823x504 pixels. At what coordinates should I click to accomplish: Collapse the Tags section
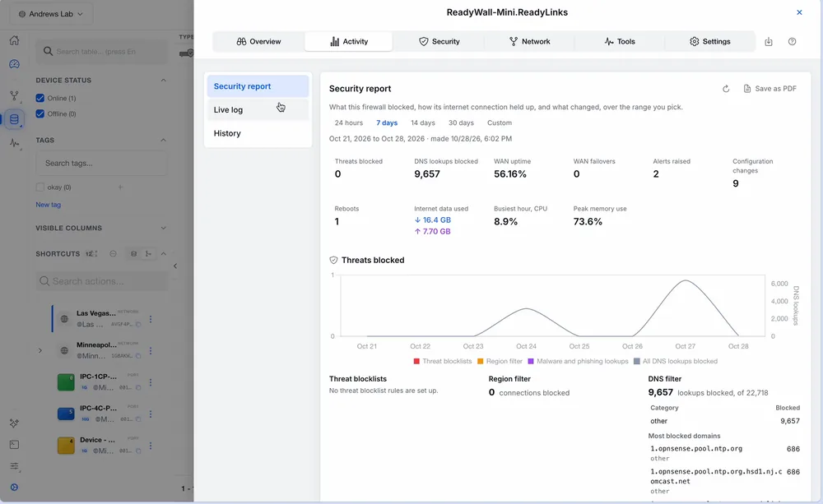163,140
